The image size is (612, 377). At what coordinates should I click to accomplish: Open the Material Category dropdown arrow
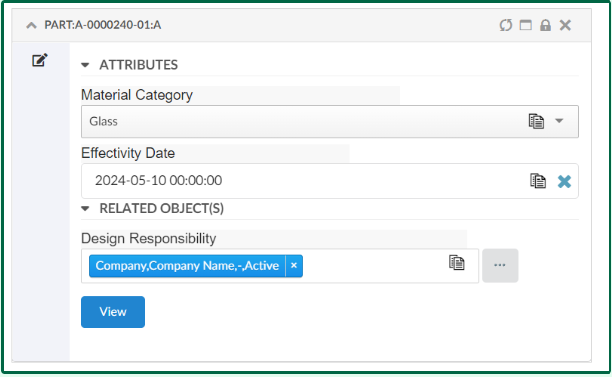click(x=559, y=121)
